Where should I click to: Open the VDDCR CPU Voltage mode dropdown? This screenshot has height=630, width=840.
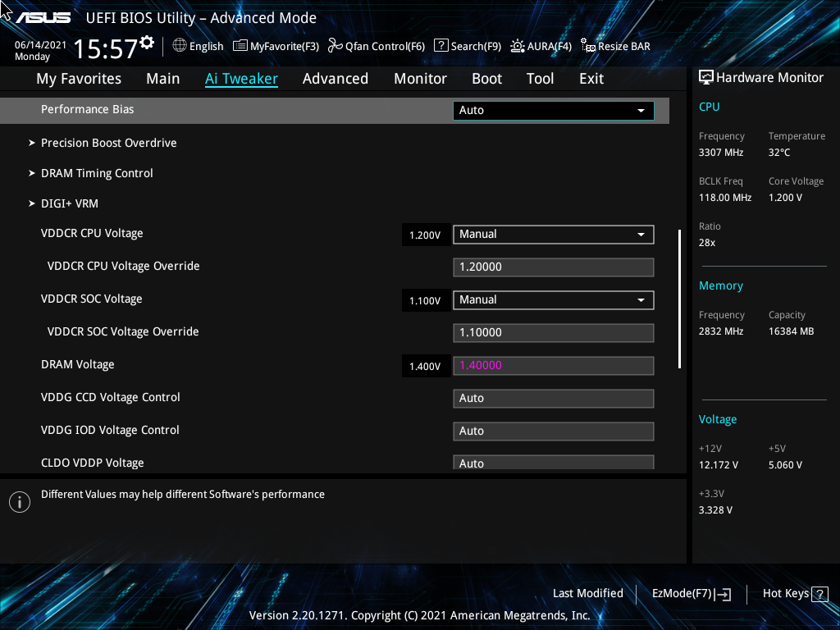pos(554,235)
